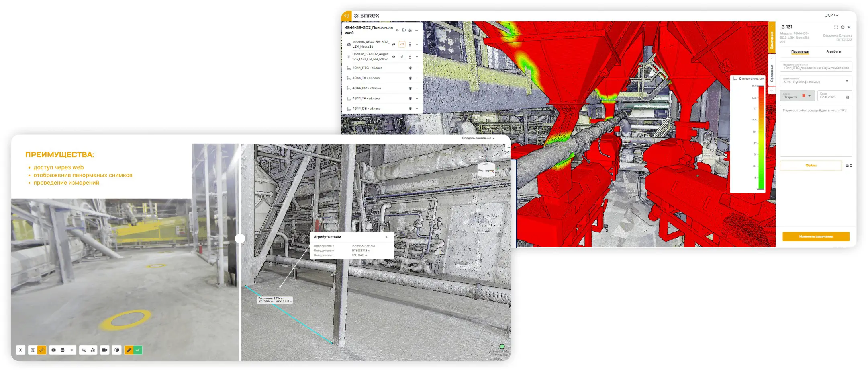
Task: Click the deviation color scale legend bar
Action: (761, 137)
